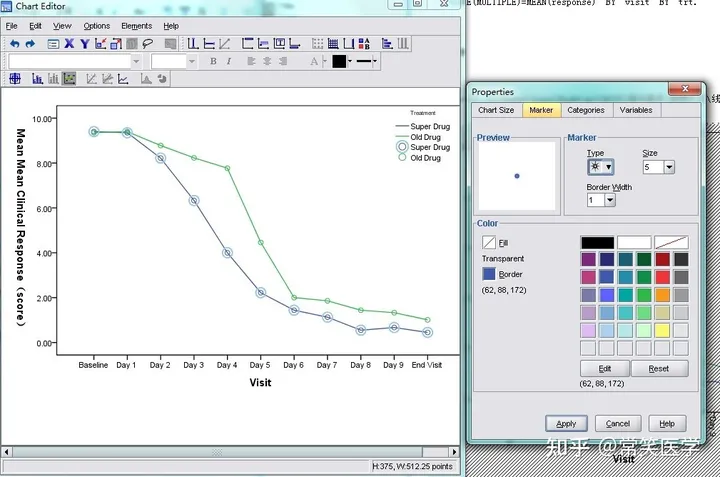Toggle the legend icon with colored A B
The width and height of the screenshot is (720, 477).
coord(364,44)
